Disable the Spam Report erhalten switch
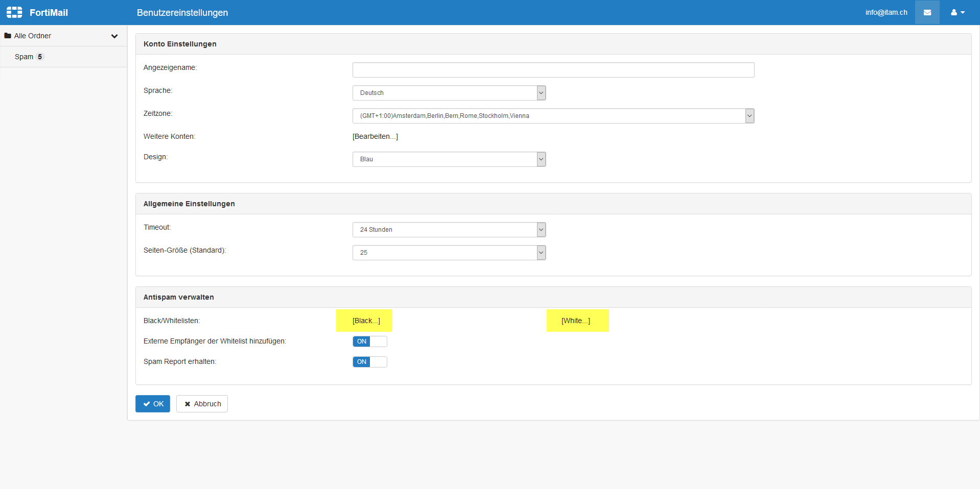 (x=369, y=362)
